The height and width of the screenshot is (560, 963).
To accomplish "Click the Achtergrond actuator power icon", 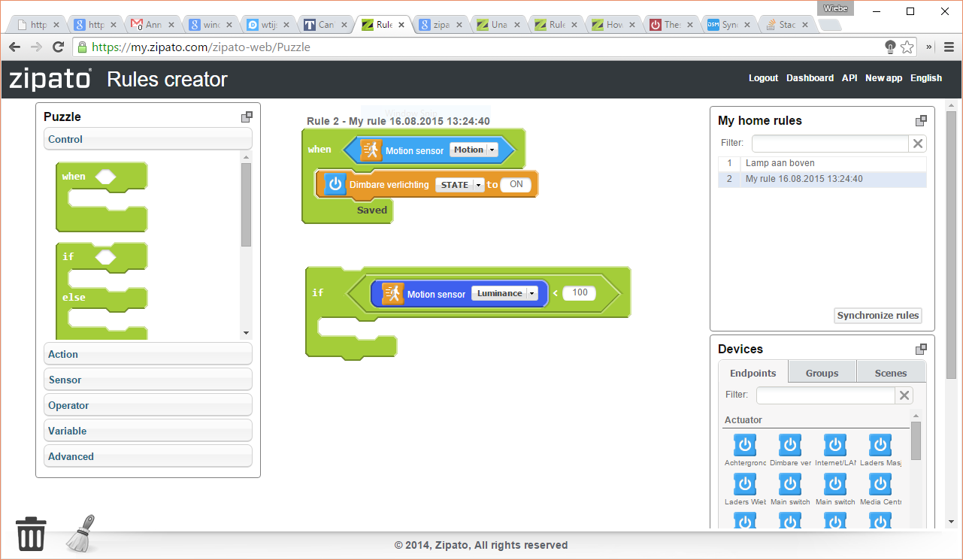I will click(744, 445).
